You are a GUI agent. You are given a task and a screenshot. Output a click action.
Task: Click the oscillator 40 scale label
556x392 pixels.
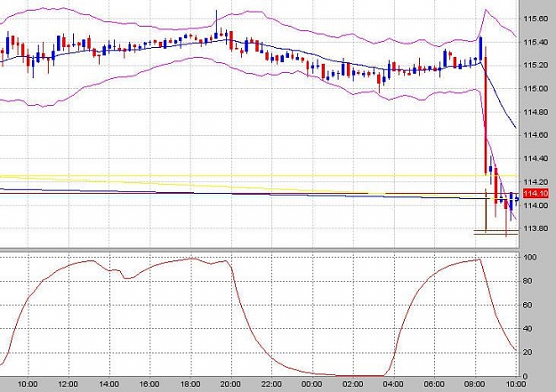(x=528, y=329)
